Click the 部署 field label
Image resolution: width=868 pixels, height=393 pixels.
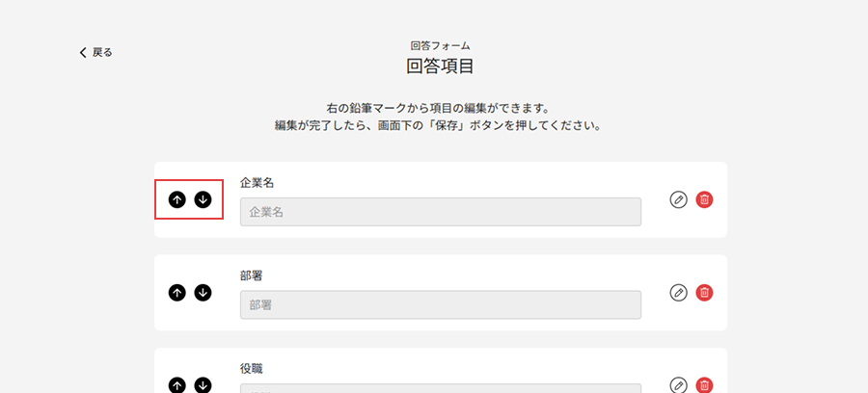[x=252, y=275]
